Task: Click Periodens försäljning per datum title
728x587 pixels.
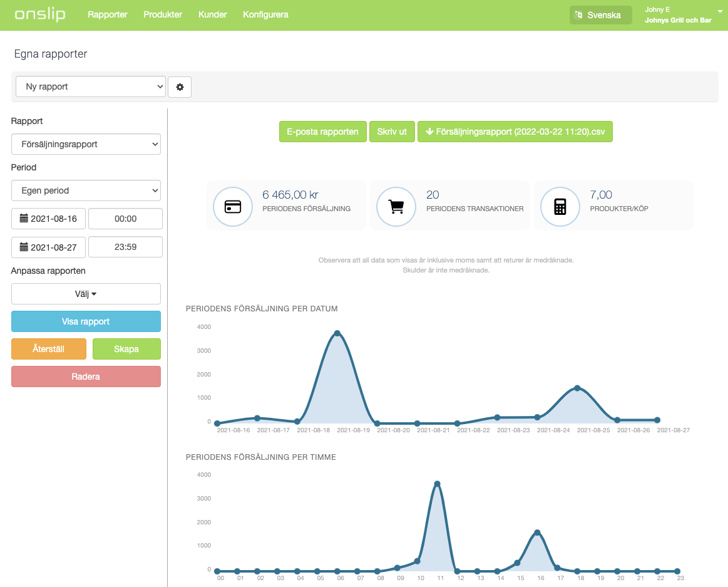Action: [262, 309]
